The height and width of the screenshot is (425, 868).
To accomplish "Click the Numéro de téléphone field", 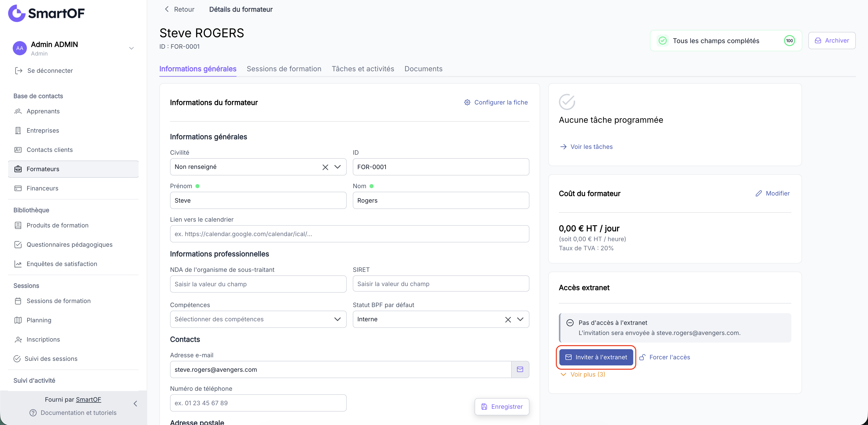I will (258, 403).
